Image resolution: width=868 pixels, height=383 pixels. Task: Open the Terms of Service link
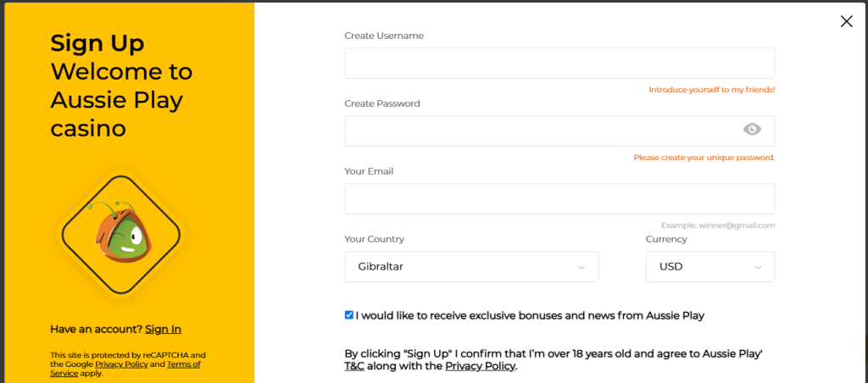click(125, 369)
